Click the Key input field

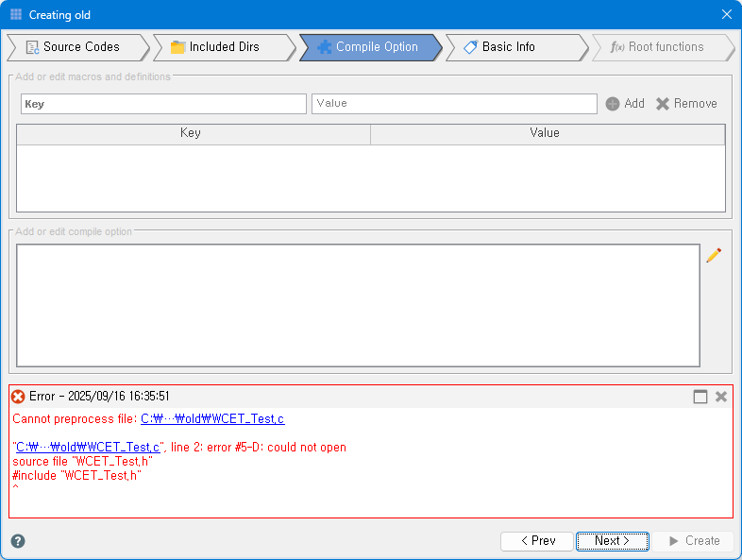pyautogui.click(x=162, y=104)
